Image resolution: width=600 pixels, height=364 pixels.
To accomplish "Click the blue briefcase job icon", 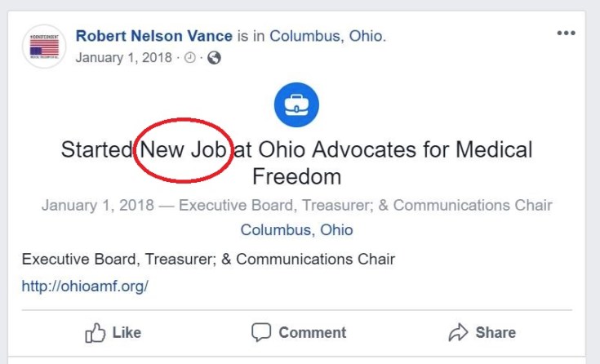I will click(x=296, y=105).
